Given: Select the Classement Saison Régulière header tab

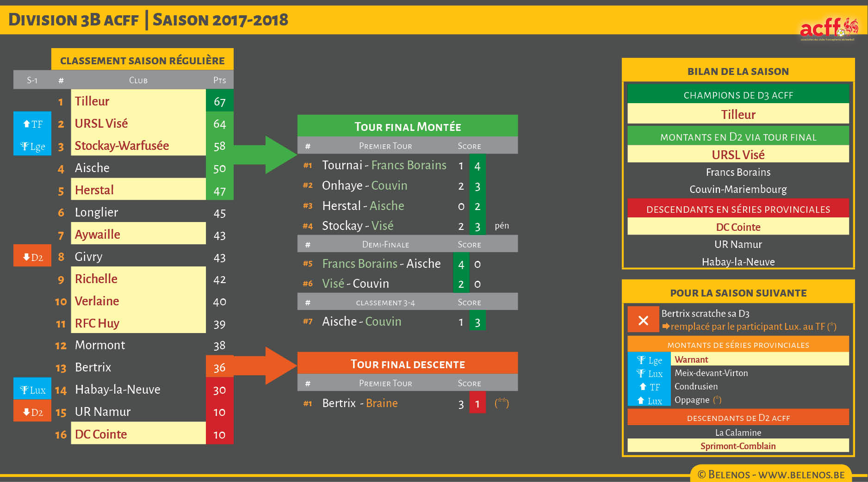Looking at the screenshot, I should coord(142,60).
